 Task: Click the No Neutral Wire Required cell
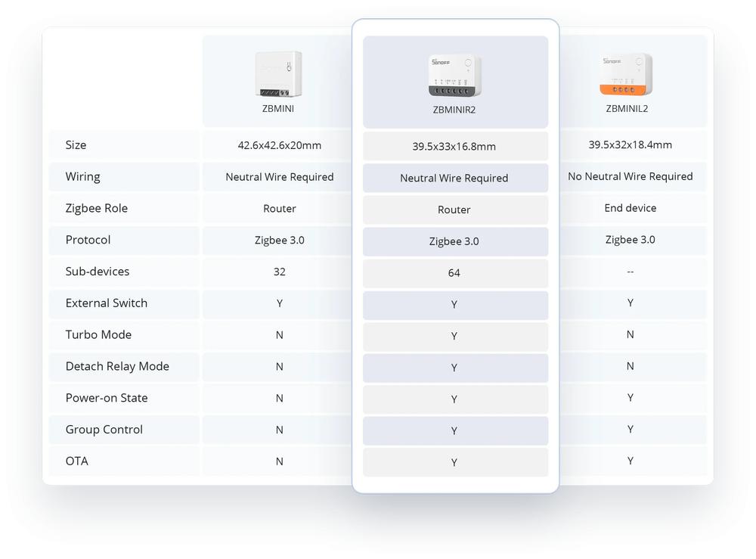point(631,177)
